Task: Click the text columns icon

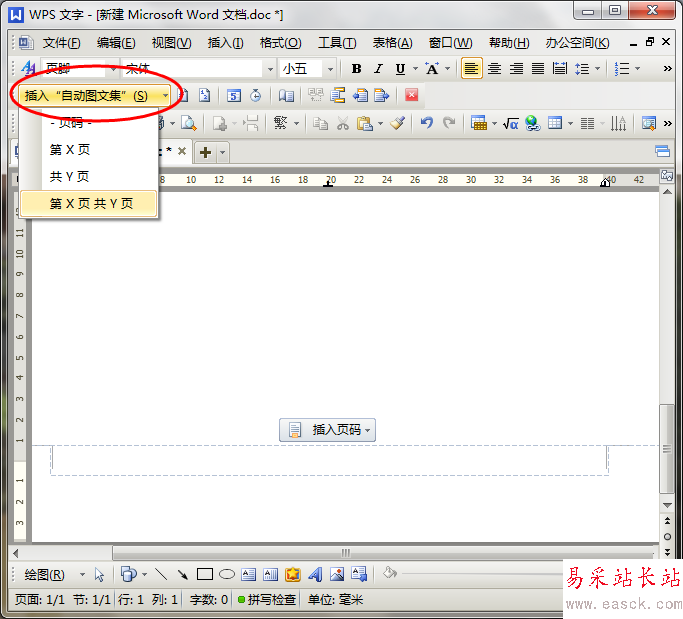Action: [587, 124]
